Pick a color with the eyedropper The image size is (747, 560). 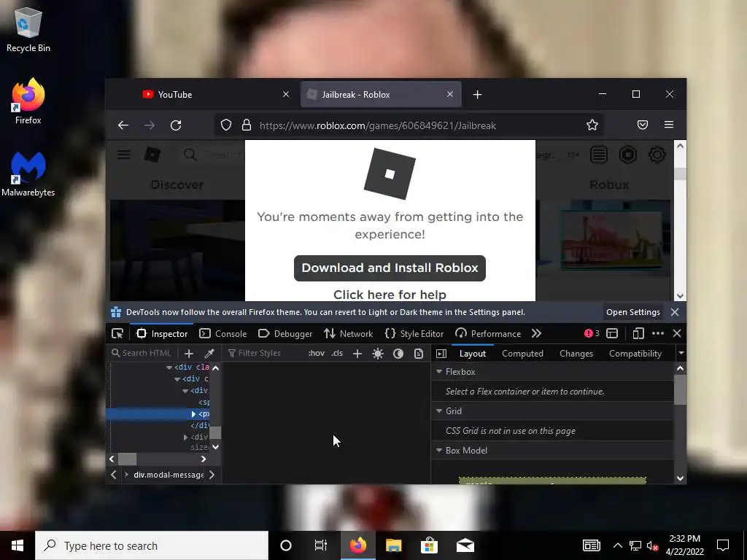(209, 354)
